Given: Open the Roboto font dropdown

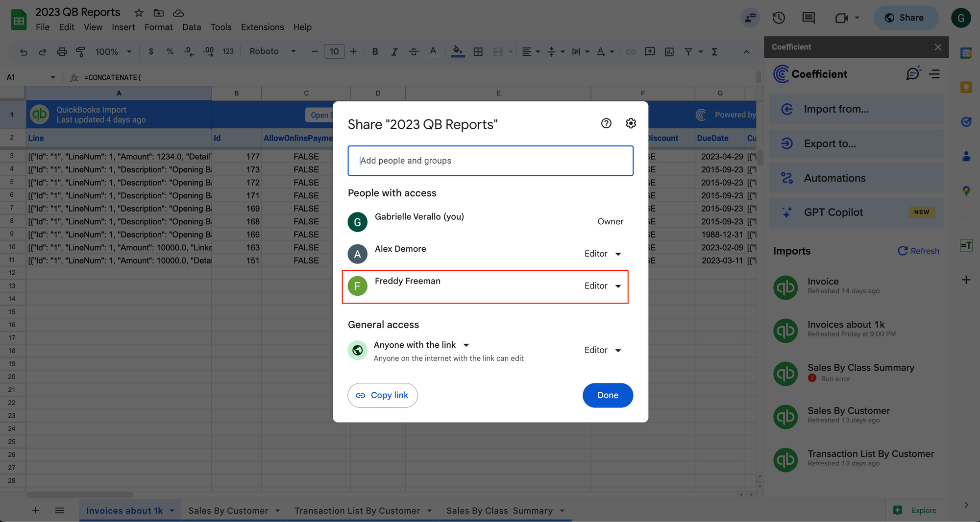Looking at the screenshot, I should pos(272,51).
